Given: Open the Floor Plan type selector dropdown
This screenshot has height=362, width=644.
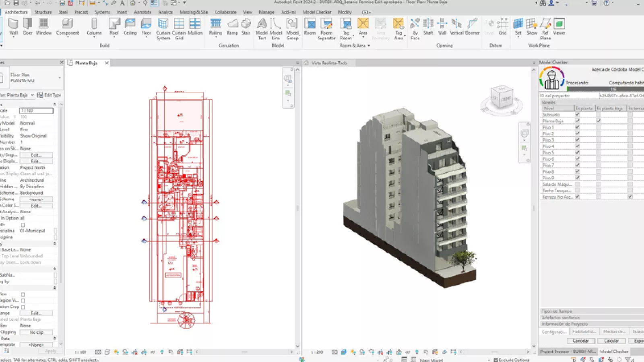Looking at the screenshot, I should point(60,78).
